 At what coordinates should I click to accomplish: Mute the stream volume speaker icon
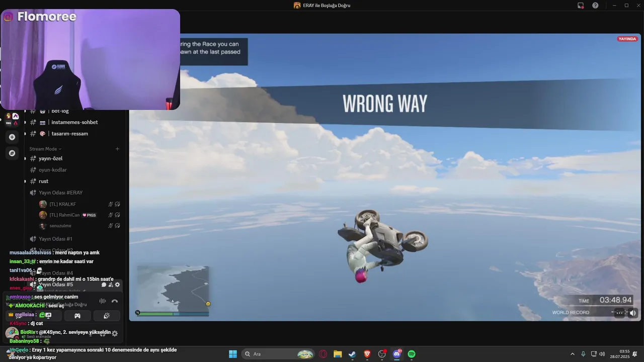tap(633, 313)
